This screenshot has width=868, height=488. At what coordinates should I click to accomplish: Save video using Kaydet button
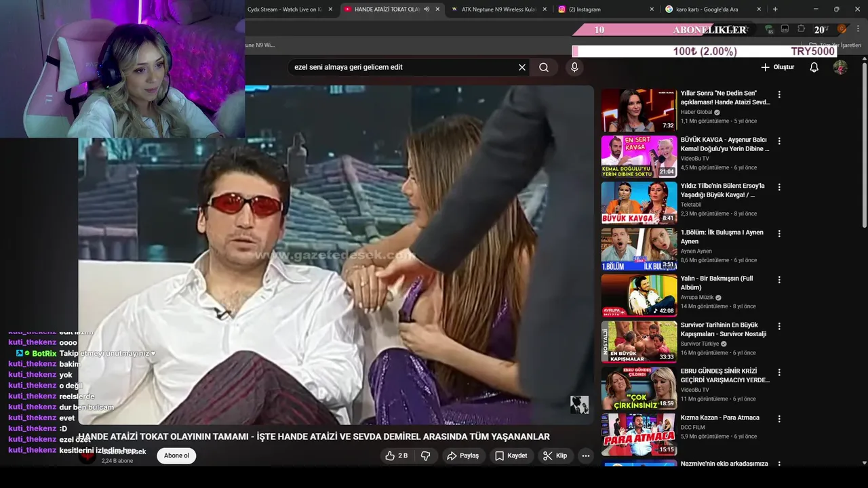(511, 455)
